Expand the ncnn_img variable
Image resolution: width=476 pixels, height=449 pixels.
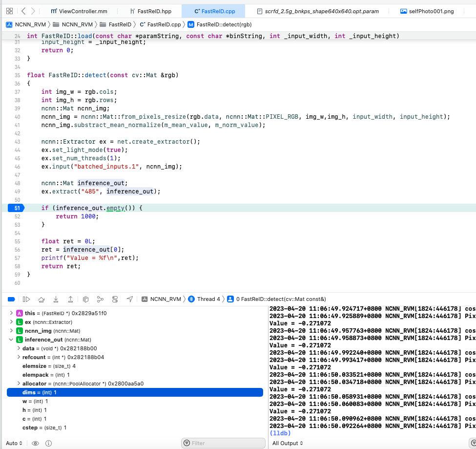tap(11, 331)
